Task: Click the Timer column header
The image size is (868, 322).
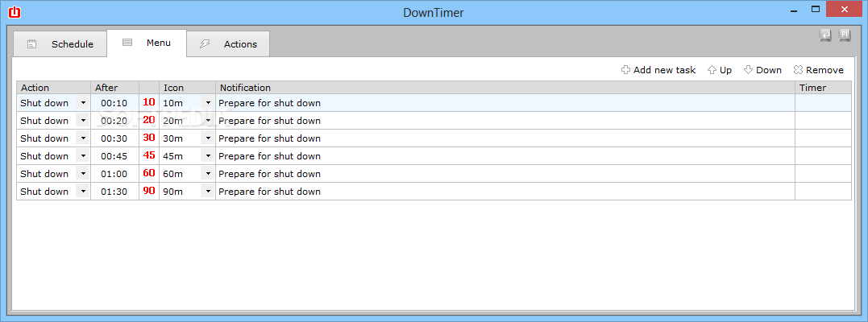Action: click(823, 88)
